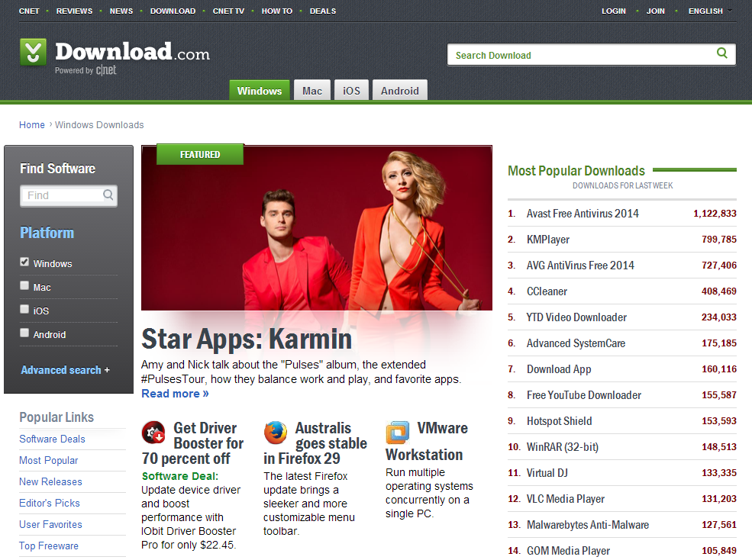Open Editor's Picks link
Viewport: 752px width, 560px height.
tap(50, 503)
